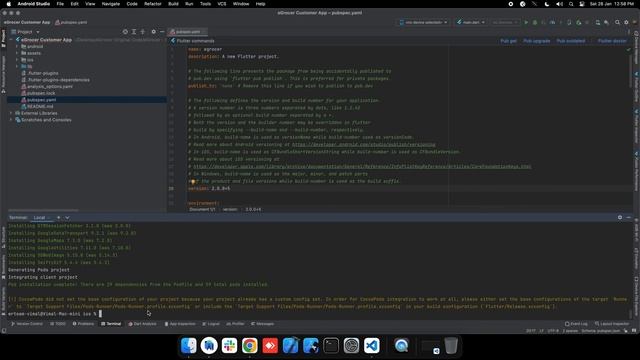Image resolution: width=640 pixels, height=360 pixels.
Task: Expand Scratches and Consoles node
Action: point(11,120)
